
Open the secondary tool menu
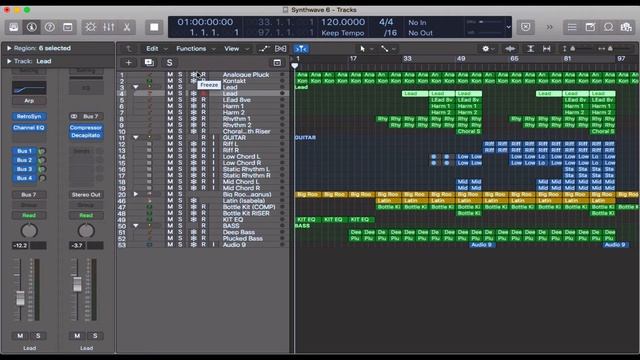(388, 49)
